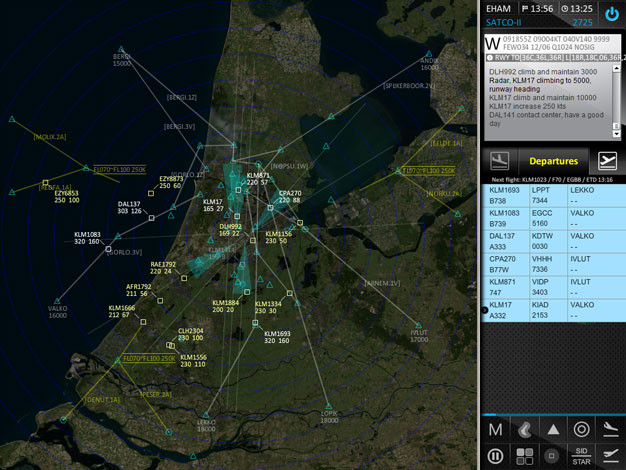
Task: Click the range rings icon
Action: (581, 430)
